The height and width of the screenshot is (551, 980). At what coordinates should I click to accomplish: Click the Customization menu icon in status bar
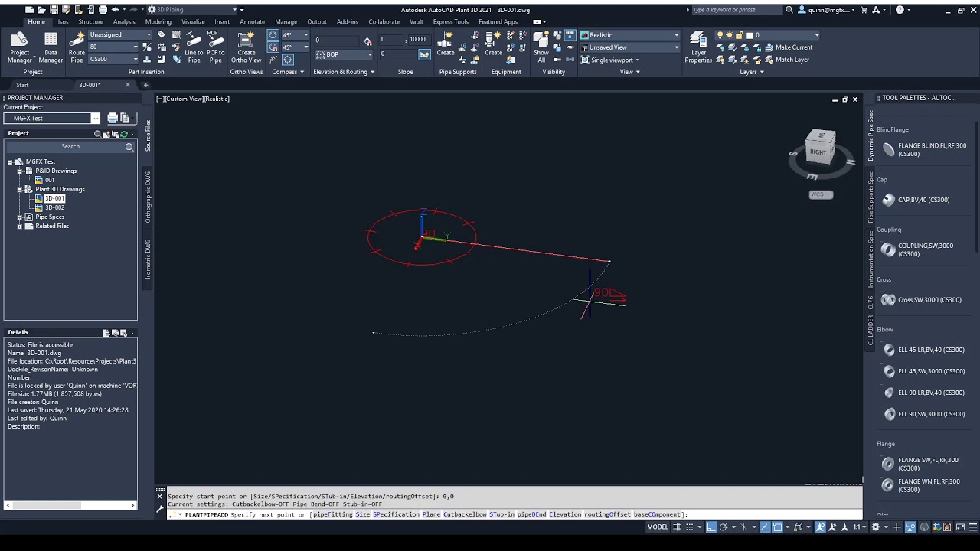(973, 527)
